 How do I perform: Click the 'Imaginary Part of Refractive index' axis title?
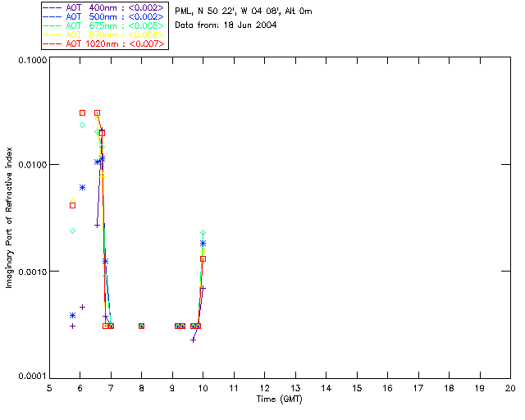click(x=9, y=217)
